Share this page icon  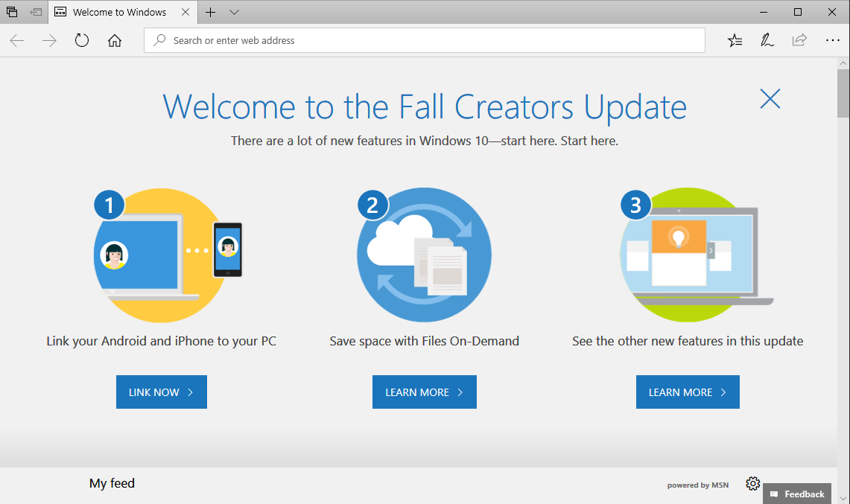point(799,40)
